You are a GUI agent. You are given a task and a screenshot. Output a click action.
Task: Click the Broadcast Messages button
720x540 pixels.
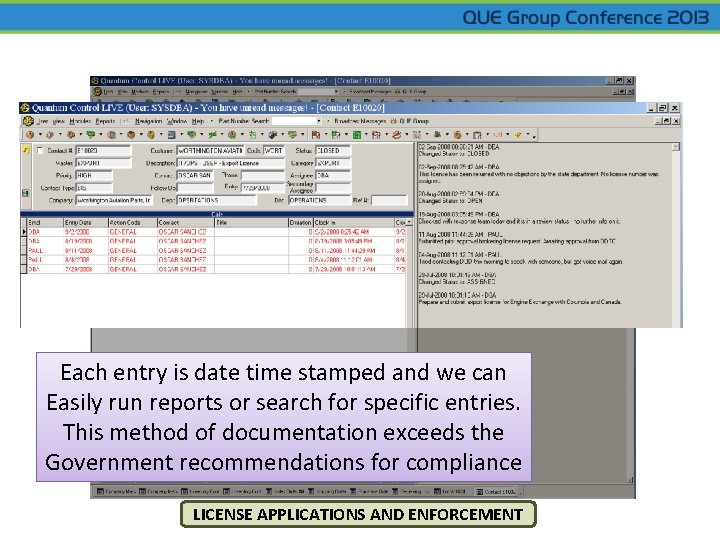[360, 121]
